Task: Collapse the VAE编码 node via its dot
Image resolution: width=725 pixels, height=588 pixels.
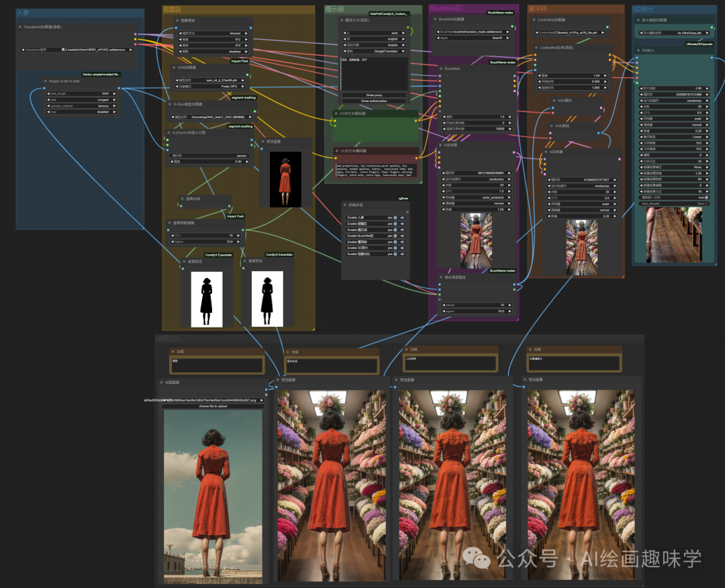Action: coord(553,100)
